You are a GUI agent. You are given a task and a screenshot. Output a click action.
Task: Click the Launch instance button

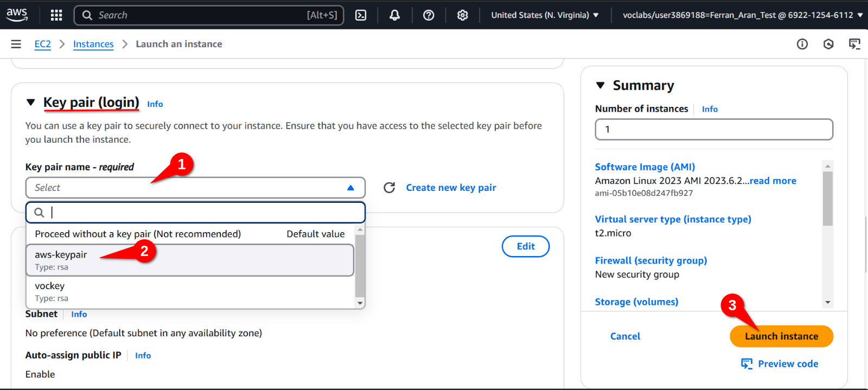(x=781, y=336)
